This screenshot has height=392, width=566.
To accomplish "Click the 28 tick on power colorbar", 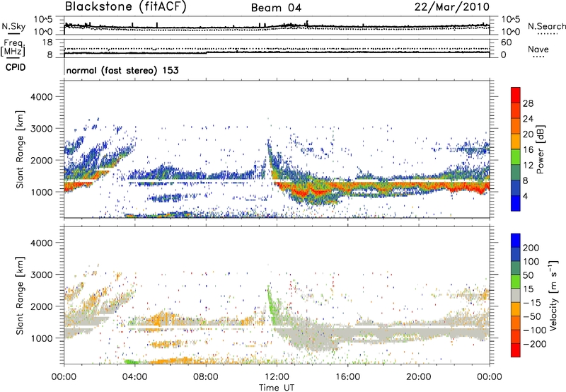I will tap(528, 103).
